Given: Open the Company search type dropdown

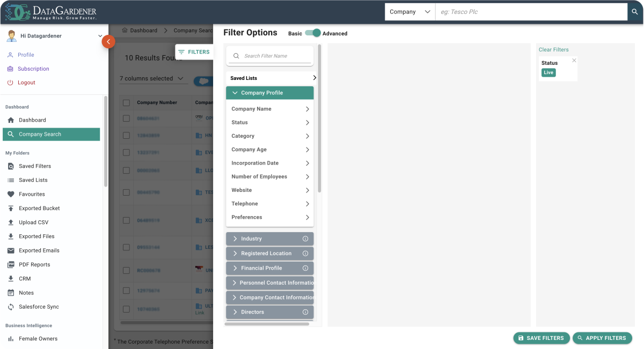Looking at the screenshot, I should click(x=410, y=12).
